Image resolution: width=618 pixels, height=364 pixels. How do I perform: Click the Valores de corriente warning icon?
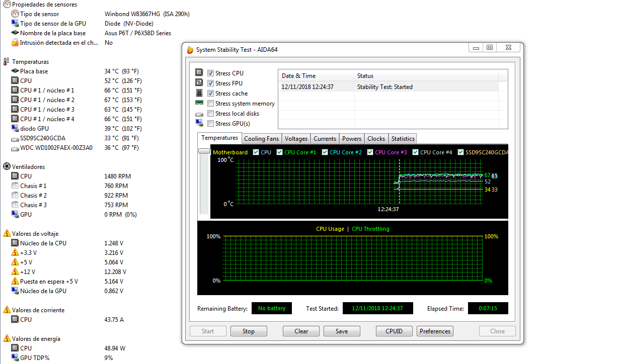tap(7, 310)
